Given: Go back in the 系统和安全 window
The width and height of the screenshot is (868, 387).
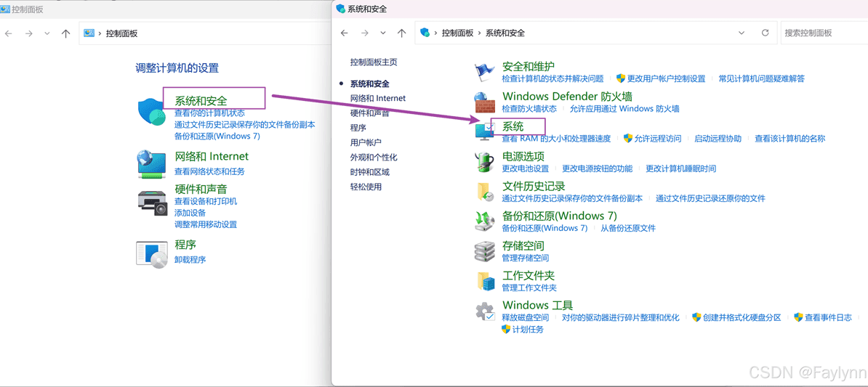Looking at the screenshot, I should click(x=345, y=33).
